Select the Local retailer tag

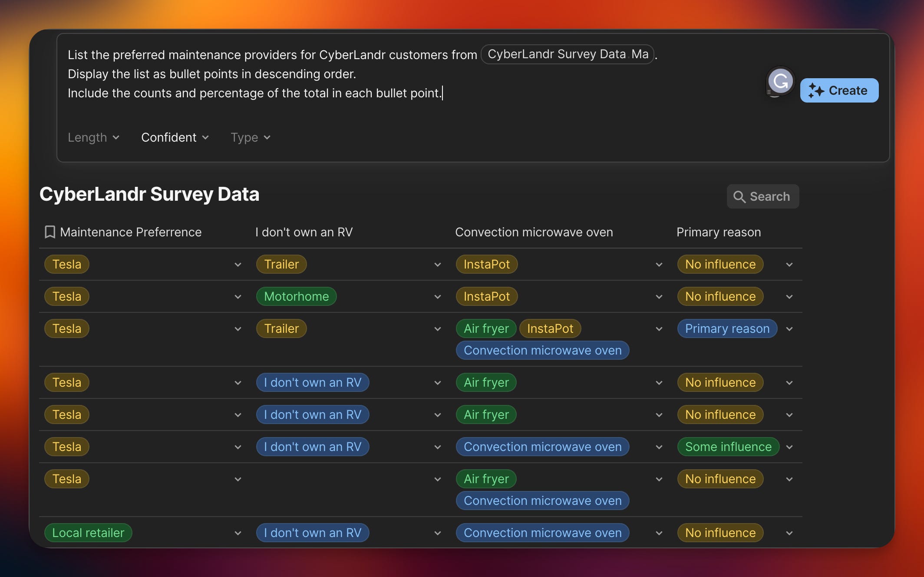[88, 533]
